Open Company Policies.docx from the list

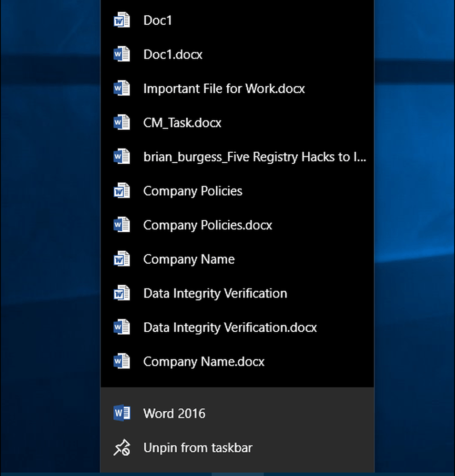[x=208, y=225]
